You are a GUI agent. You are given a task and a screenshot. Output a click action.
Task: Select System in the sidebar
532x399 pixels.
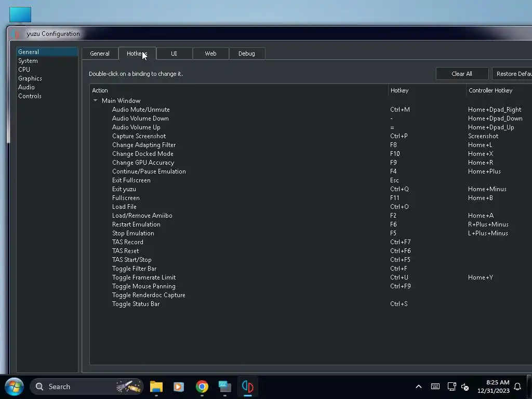47,61
